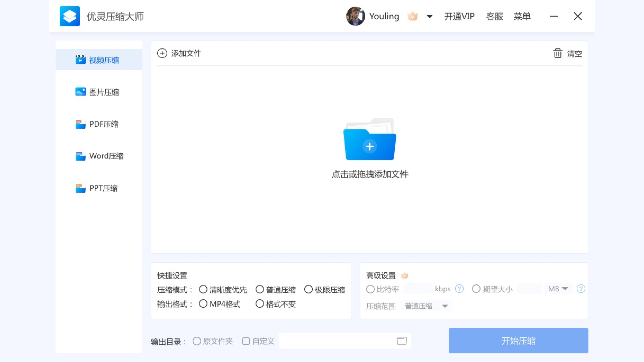Click the 添加文件 plus icon
The image size is (644, 362).
[162, 53]
